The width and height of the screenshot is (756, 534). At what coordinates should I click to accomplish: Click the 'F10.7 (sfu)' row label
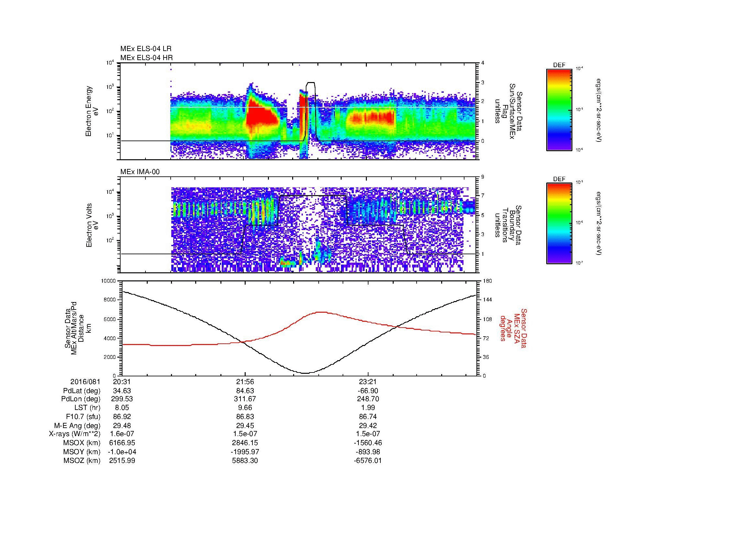(x=83, y=416)
